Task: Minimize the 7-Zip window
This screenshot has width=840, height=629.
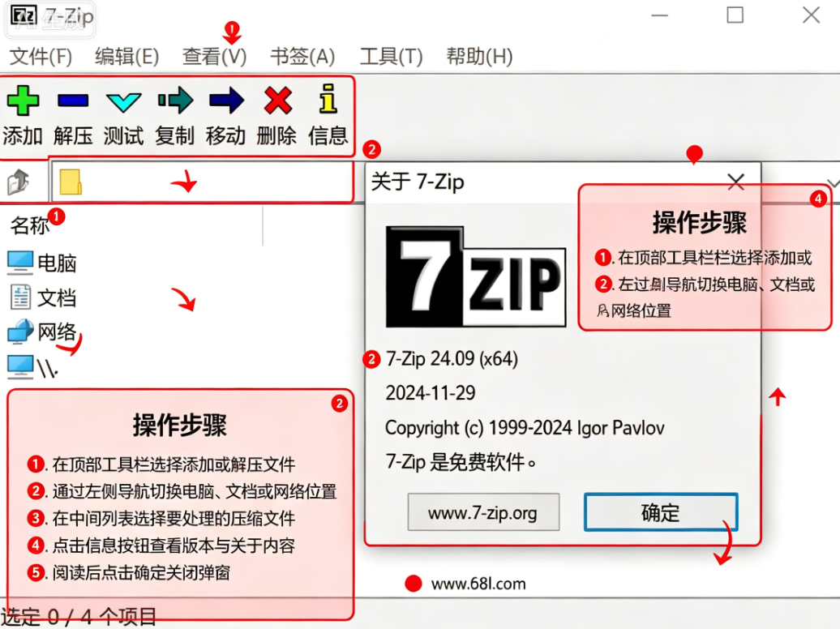Action: click(x=659, y=15)
